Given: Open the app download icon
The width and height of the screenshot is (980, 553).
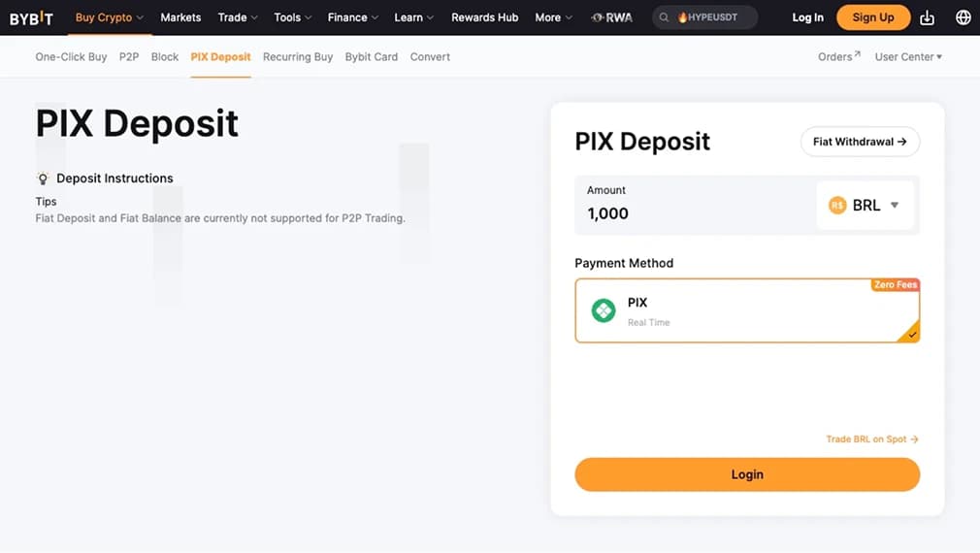Looking at the screenshot, I should (927, 17).
